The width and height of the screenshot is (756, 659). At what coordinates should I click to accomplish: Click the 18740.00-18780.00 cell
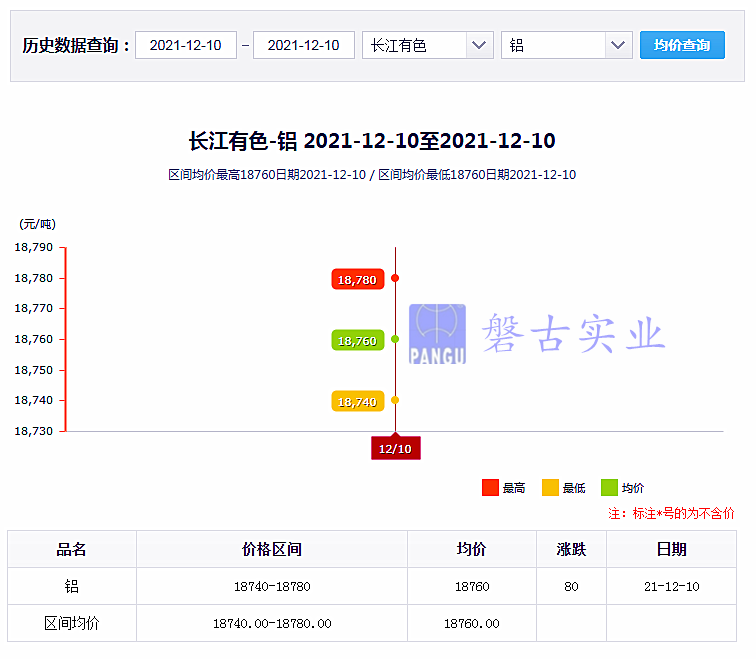tap(272, 623)
